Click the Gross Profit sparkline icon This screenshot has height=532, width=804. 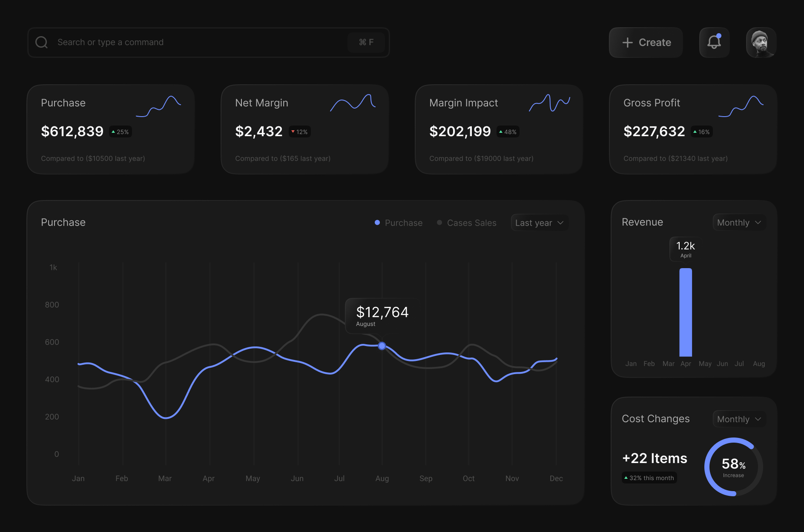(x=741, y=106)
